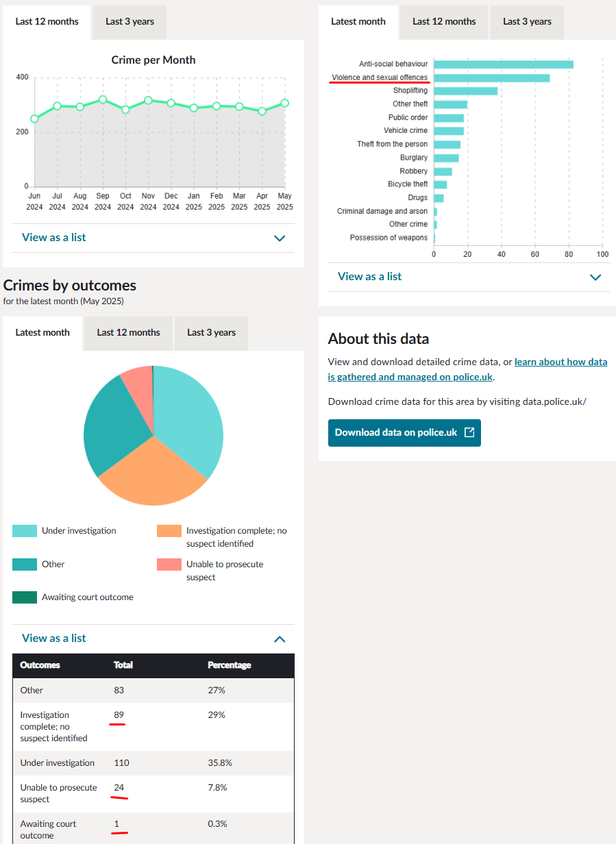Image resolution: width=616 pixels, height=844 pixels.
Task: Click 'Outcomes' column header in table
Action: pyautogui.click(x=40, y=665)
